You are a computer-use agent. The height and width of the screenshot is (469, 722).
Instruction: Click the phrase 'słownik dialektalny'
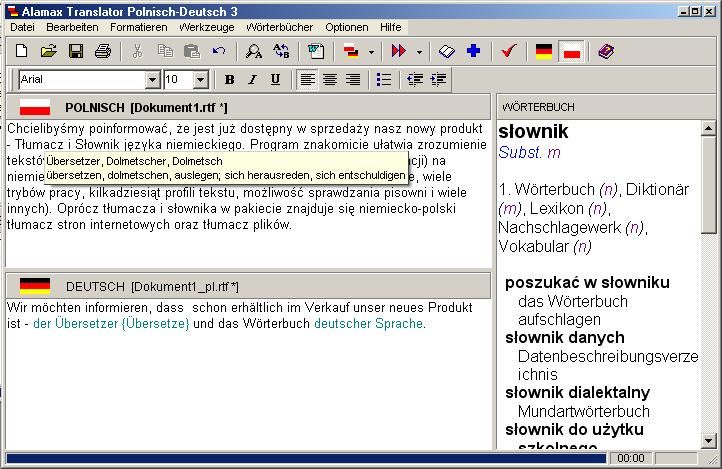pos(577,393)
